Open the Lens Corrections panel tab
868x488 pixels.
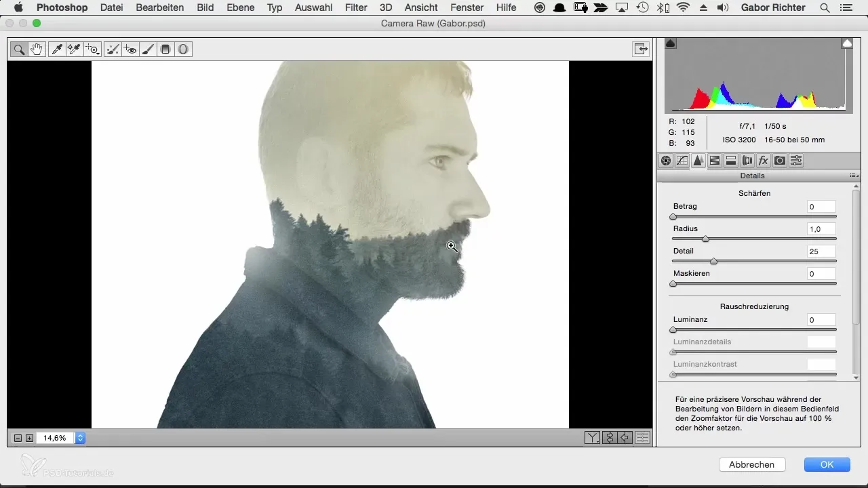[747, 161]
